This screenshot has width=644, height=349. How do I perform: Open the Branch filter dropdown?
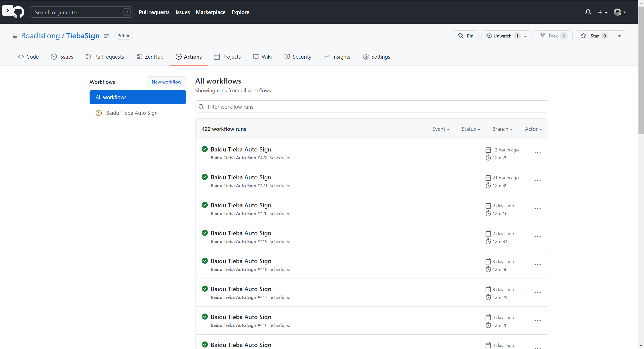point(502,129)
